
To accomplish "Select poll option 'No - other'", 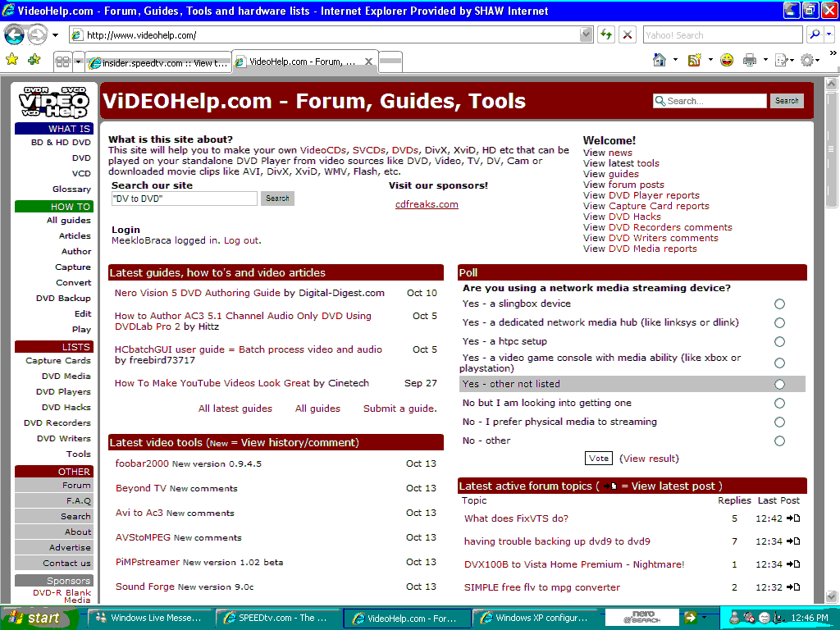I will pos(779,441).
